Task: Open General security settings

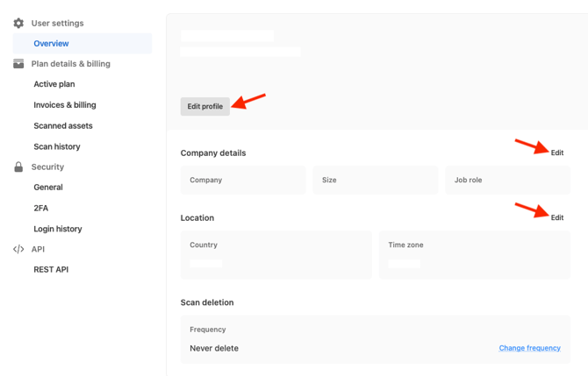Action: 48,188
